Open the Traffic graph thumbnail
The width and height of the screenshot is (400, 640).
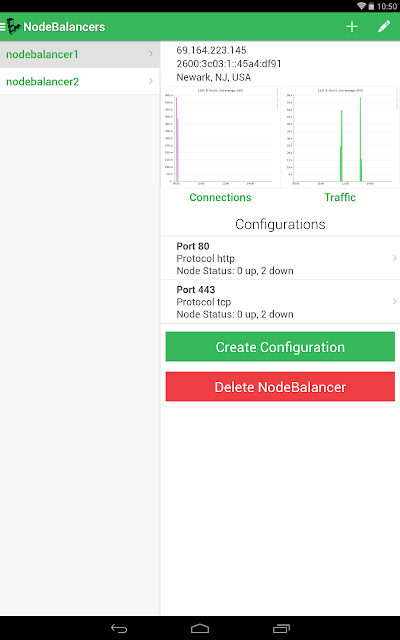(x=340, y=137)
